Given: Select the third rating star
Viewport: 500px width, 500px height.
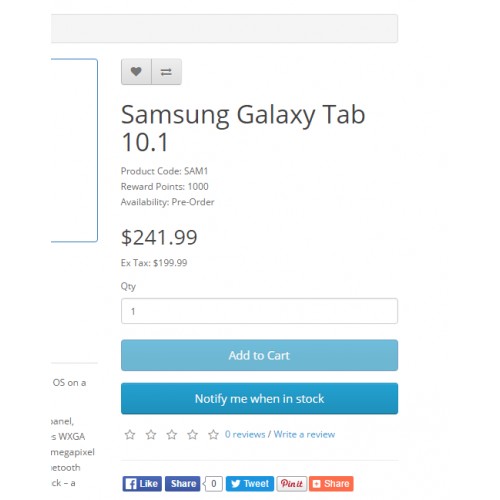Looking at the screenshot, I should coord(172,434).
